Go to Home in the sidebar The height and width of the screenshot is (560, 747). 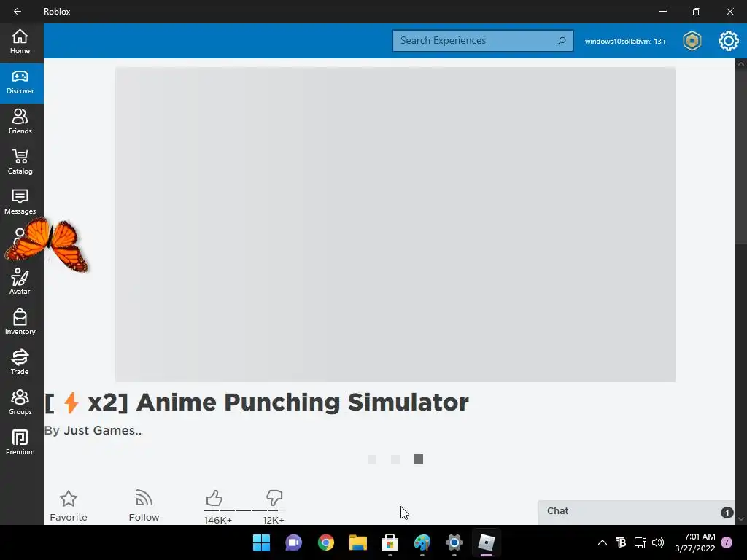point(20,42)
